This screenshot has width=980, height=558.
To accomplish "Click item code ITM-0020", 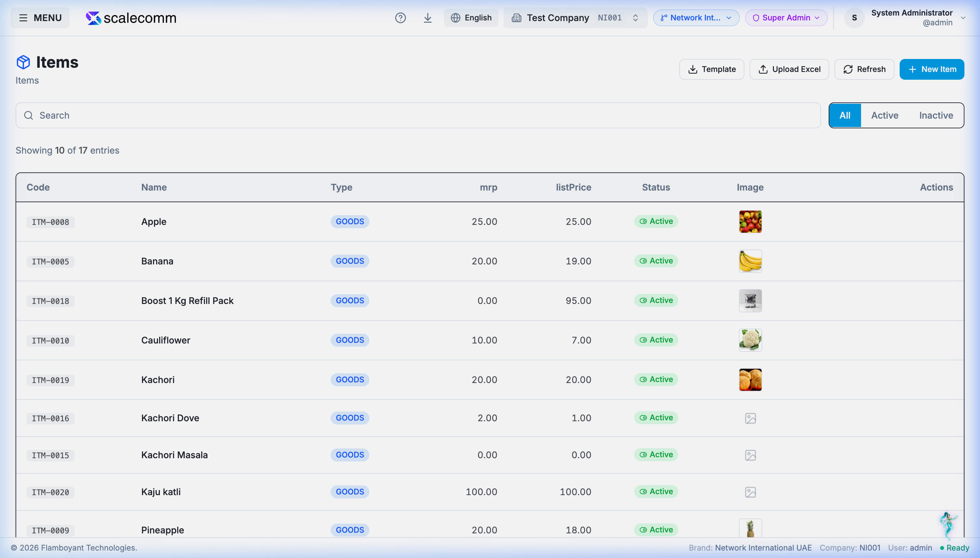I will tap(50, 492).
